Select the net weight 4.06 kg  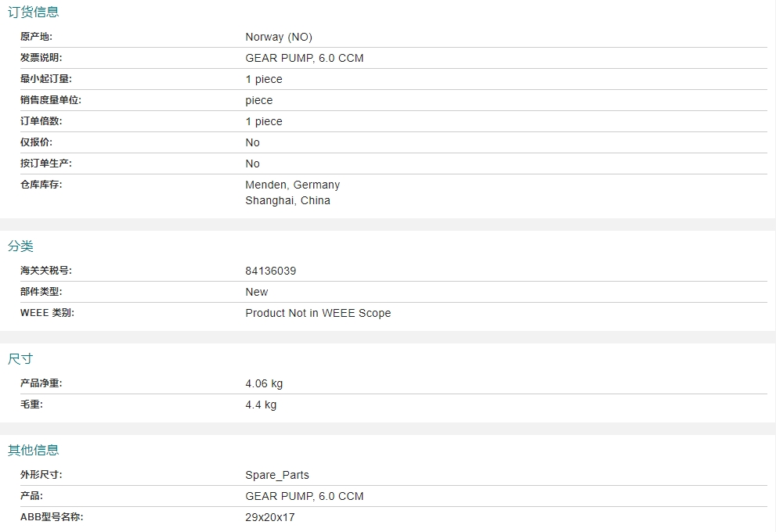[x=264, y=383]
